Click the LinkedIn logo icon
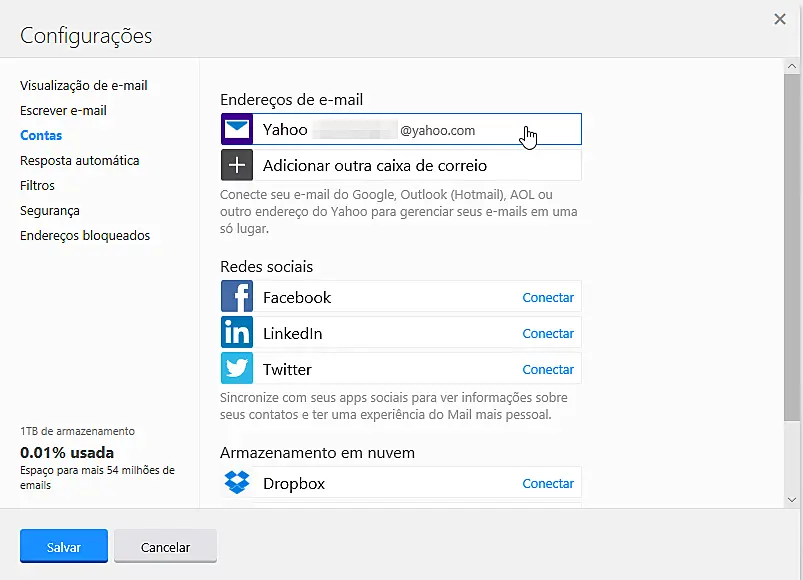The image size is (803, 580). [237, 333]
